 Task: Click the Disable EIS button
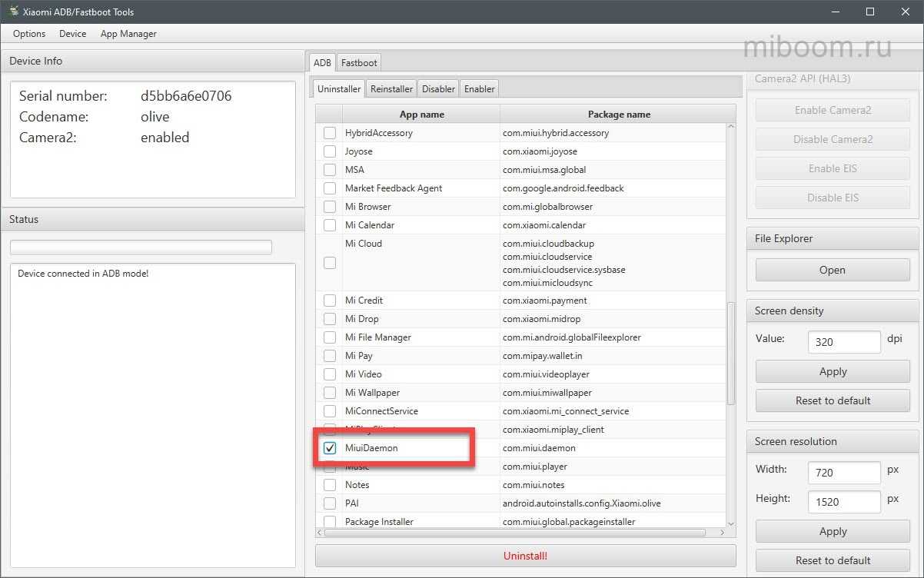pyautogui.click(x=833, y=198)
